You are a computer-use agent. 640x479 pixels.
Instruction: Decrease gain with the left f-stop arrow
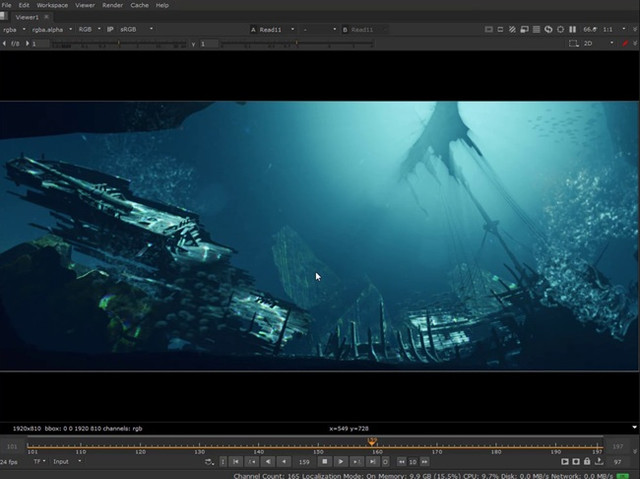[x=4, y=43]
